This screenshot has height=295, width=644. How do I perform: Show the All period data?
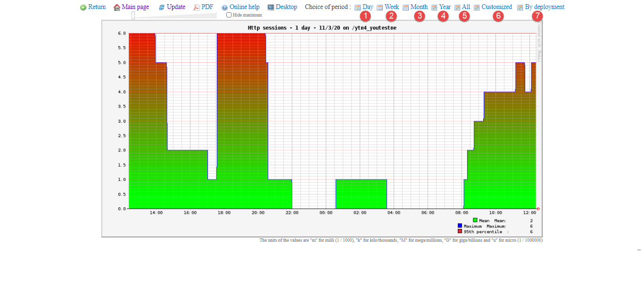[466, 7]
